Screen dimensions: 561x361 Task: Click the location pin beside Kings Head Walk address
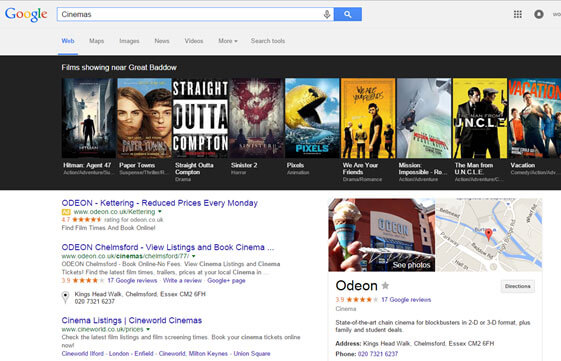pos(65,297)
